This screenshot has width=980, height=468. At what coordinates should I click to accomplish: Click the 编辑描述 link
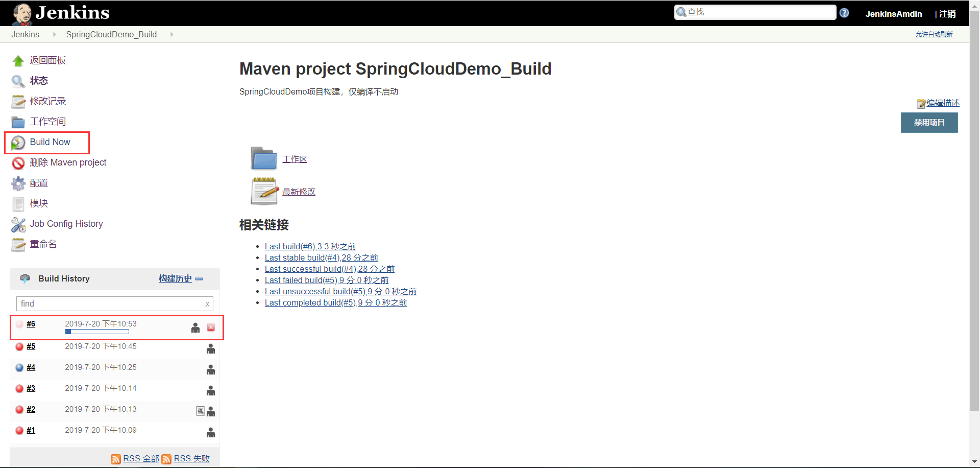[x=943, y=103]
